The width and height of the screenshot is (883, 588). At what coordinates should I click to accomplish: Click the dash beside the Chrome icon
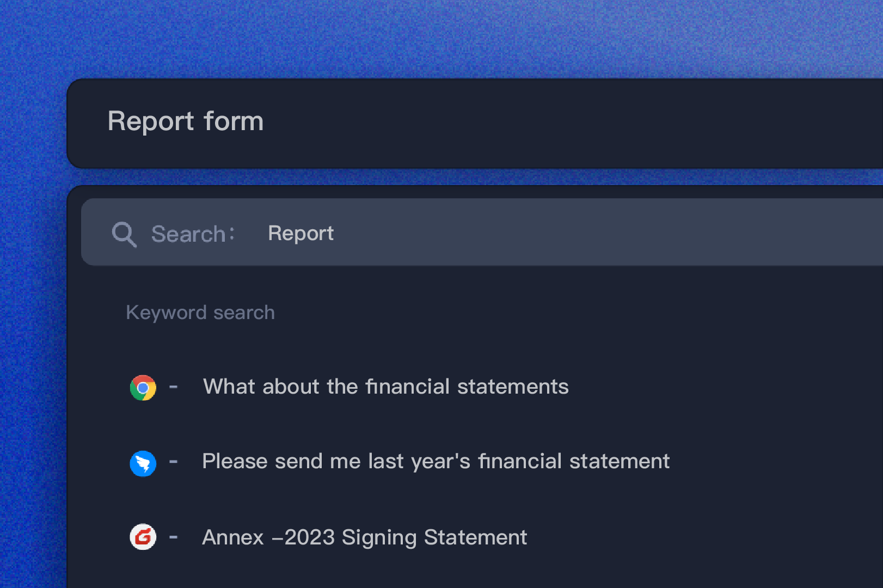(x=174, y=387)
